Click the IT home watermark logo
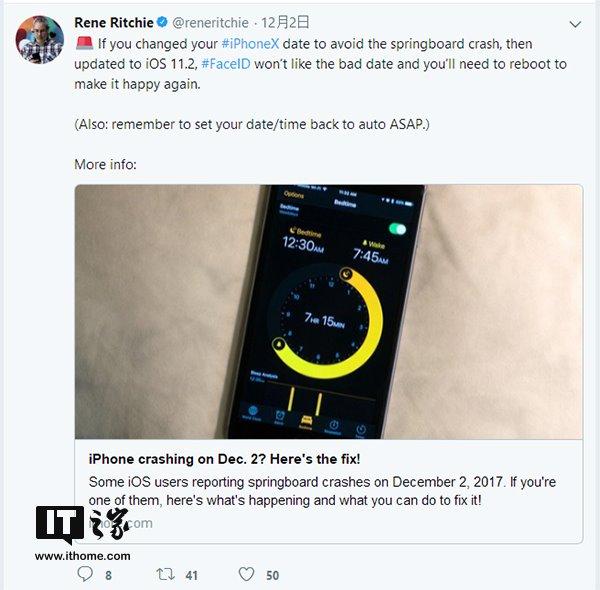The height and width of the screenshot is (590, 600). (x=82, y=525)
